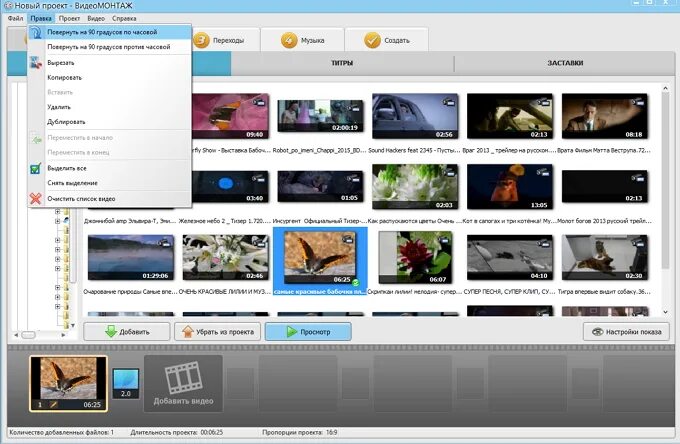Screen dimensions: 680x444
Task: Click the camera icon on the 13:05 thumbnail
Action: click(543, 173)
